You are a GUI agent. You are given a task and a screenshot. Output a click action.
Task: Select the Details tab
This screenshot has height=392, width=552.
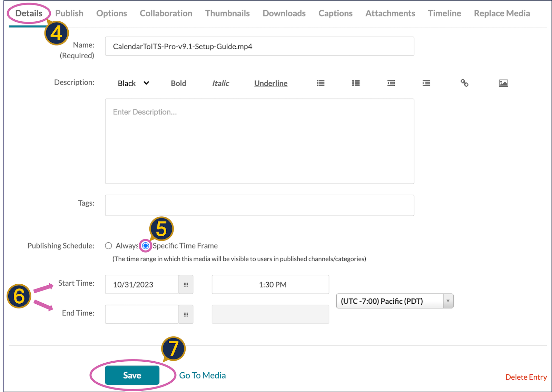(x=29, y=13)
